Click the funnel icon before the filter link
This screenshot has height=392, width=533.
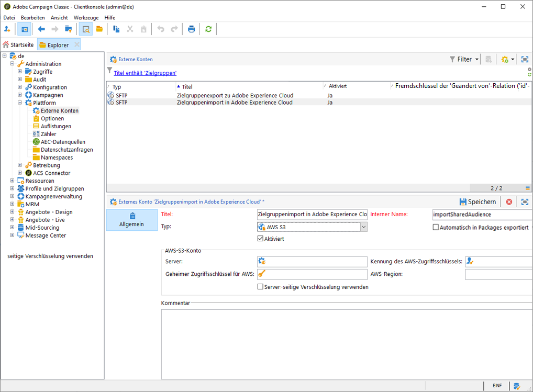point(109,70)
